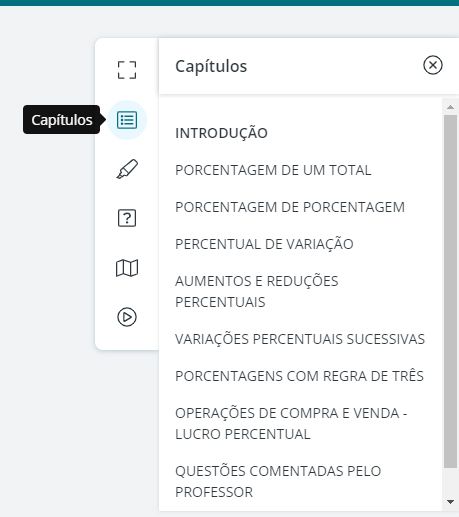Viewport: 459px width, 517px height.
Task: Close the Capítulos panel with X
Action: [x=433, y=65]
